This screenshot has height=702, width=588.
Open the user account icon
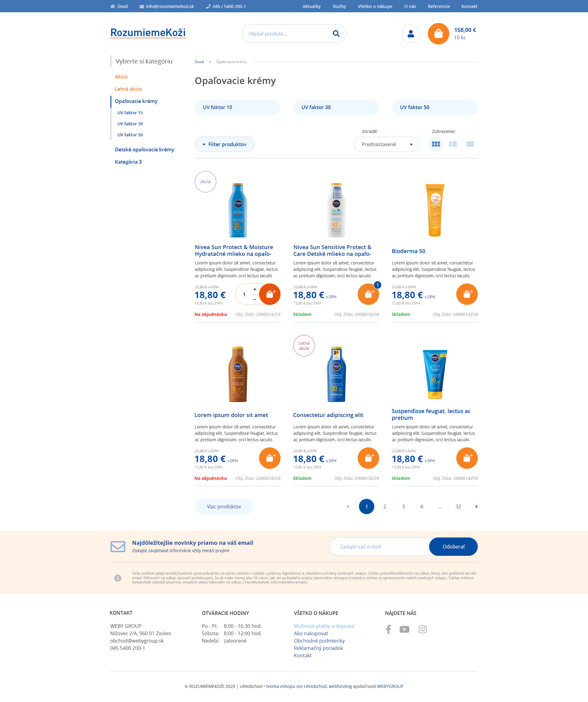point(411,34)
